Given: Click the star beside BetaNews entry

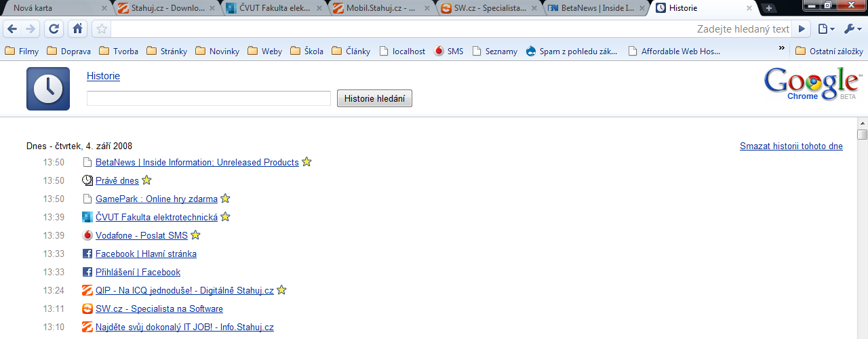Looking at the screenshot, I should click(307, 162).
